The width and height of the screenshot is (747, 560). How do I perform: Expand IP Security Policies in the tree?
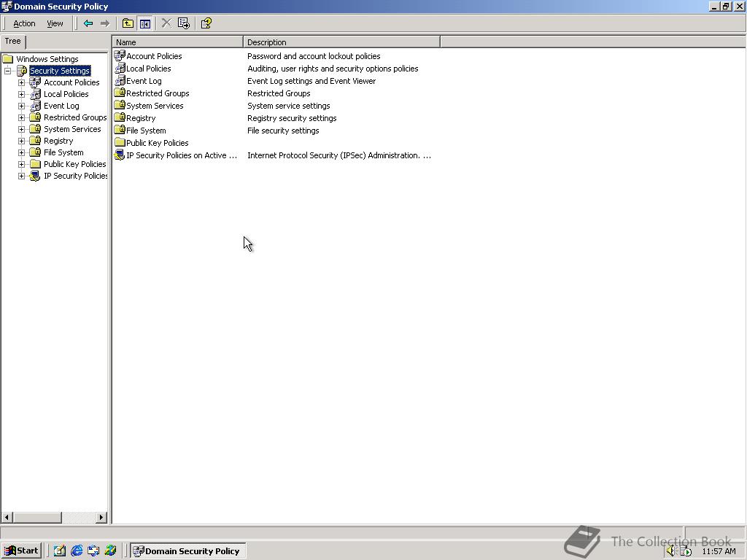pyautogui.click(x=21, y=176)
